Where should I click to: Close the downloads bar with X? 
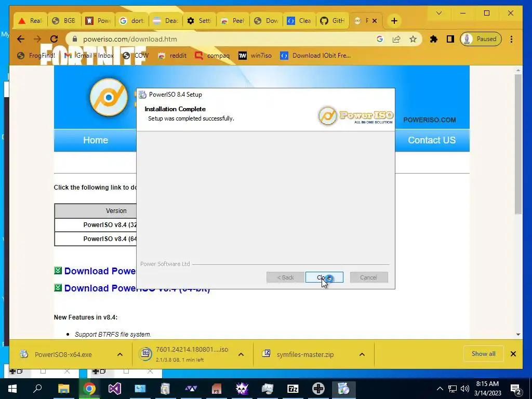[x=513, y=354]
